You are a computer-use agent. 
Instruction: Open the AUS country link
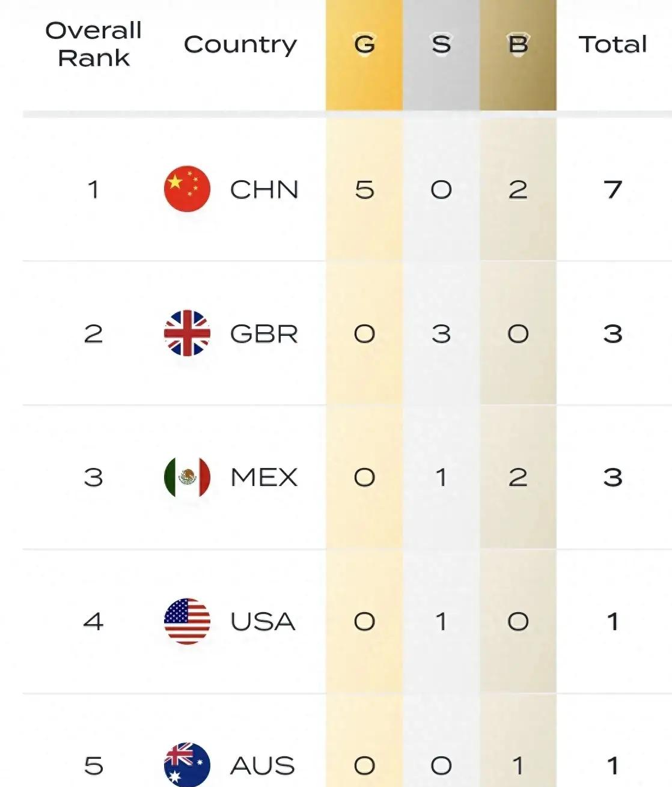[263, 766]
